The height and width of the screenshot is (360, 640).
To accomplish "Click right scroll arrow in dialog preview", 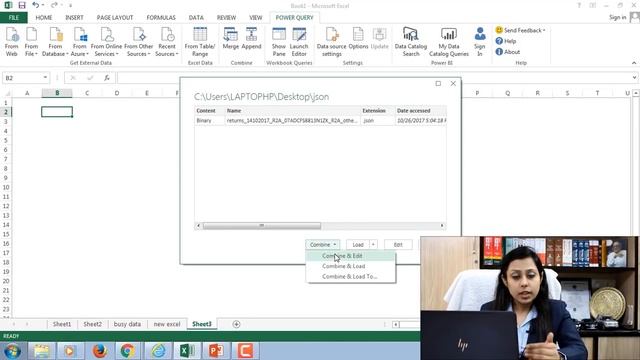I will 442,226.
